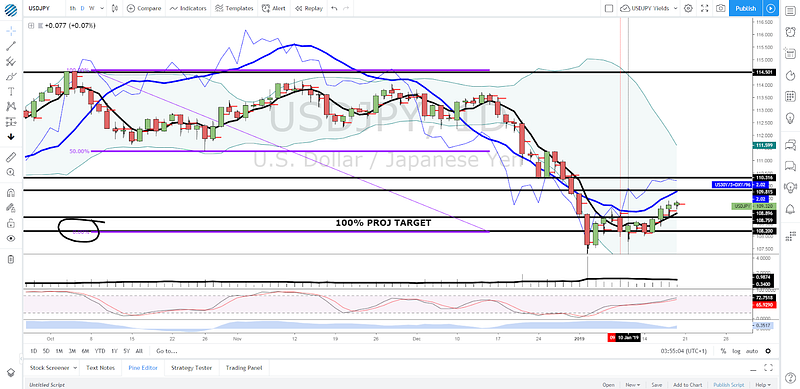800x389 pixels.
Task: Open the ideas lightbulb panel
Action: coord(790,118)
